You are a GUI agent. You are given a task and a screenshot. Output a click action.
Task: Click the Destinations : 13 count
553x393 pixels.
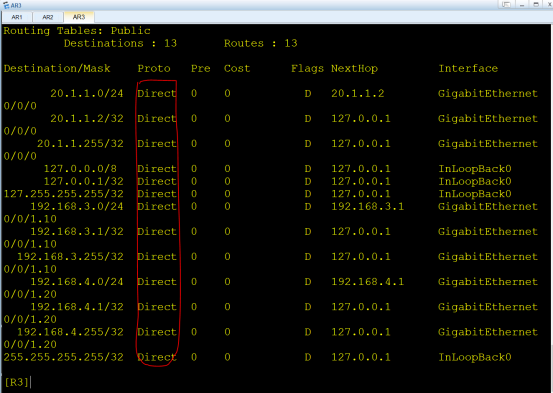(x=120, y=43)
